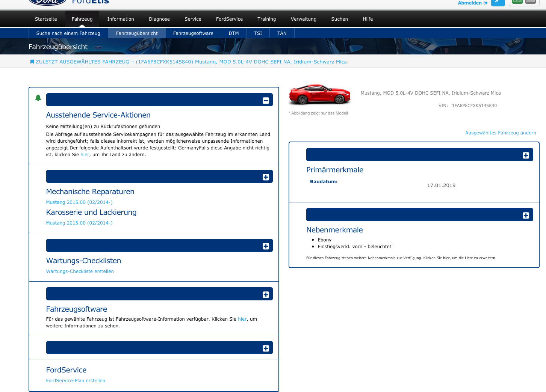Click the Primärmerkmale heading
Image resolution: width=546 pixels, height=392 pixels.
coord(335,170)
